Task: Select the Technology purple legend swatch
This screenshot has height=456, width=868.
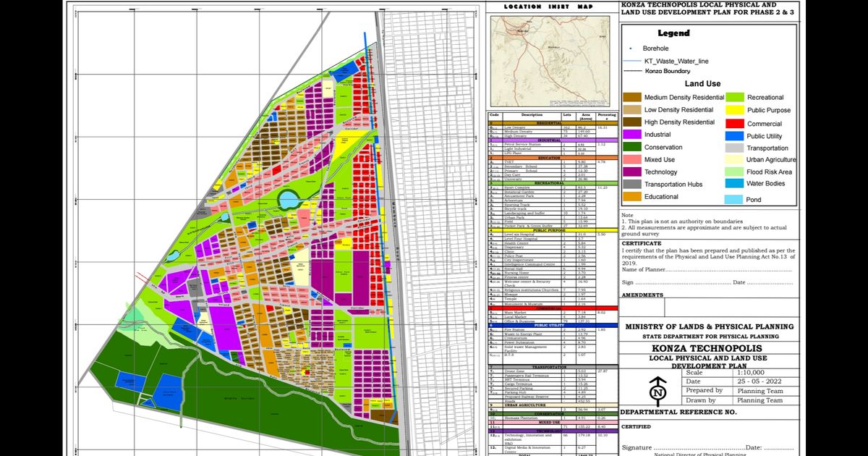Action: [632, 172]
